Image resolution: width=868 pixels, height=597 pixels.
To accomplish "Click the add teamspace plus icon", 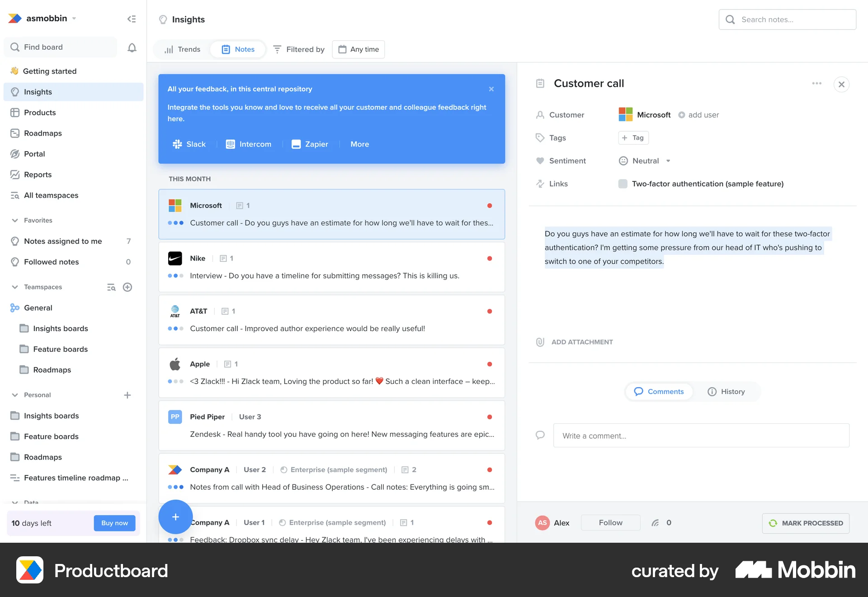I will click(x=127, y=287).
